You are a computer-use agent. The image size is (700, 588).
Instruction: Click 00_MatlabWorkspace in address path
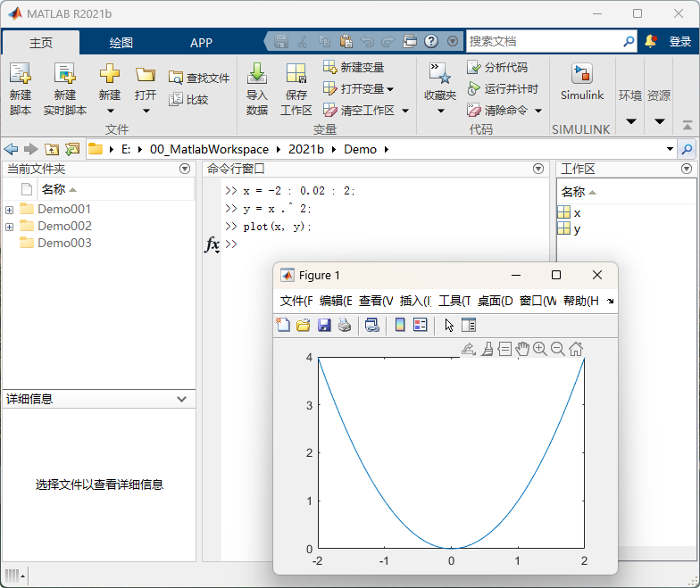(209, 149)
